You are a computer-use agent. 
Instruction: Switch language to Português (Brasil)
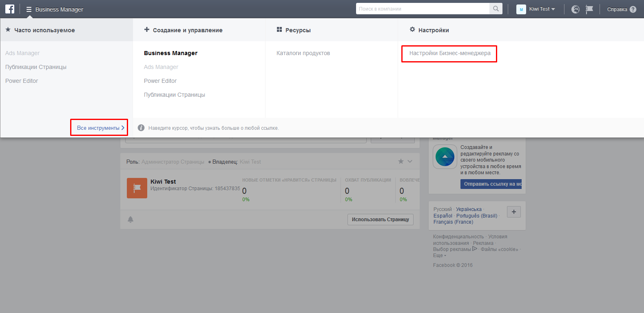[477, 216]
